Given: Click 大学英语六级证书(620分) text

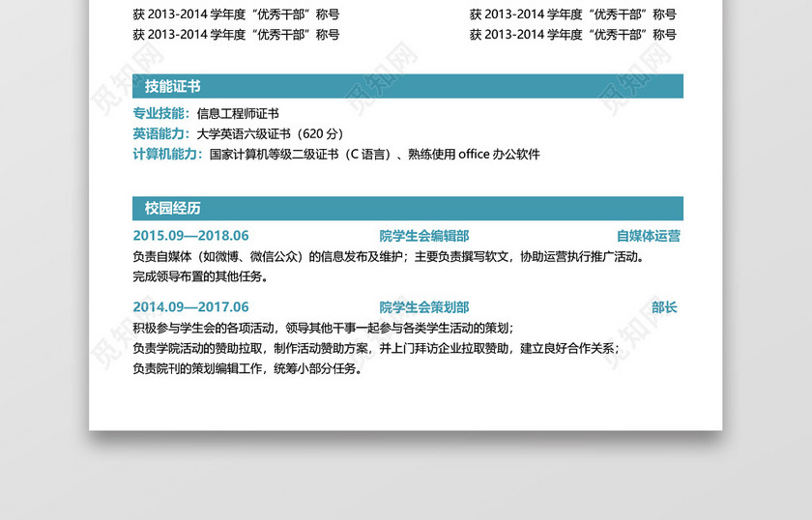Looking at the screenshot, I should point(271,133).
